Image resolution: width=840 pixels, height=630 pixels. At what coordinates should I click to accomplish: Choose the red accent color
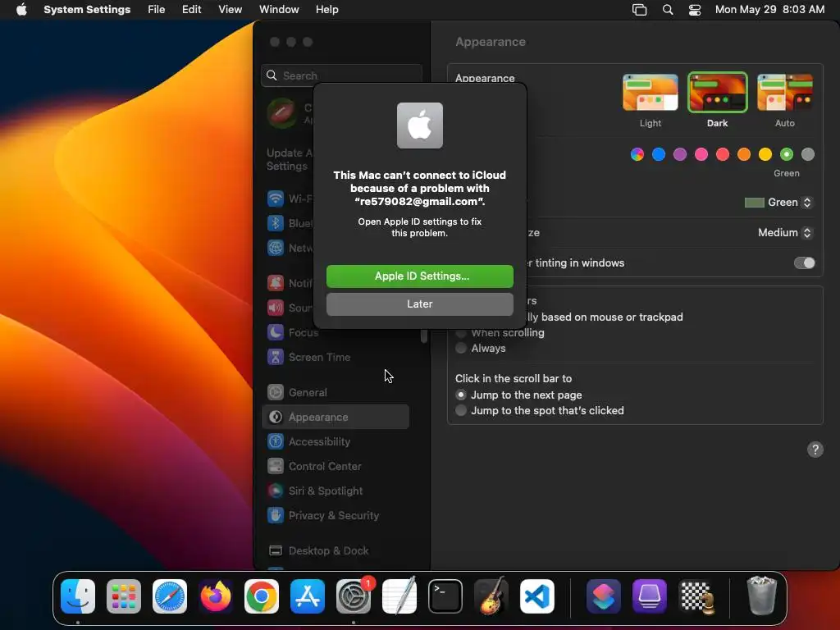click(x=723, y=155)
